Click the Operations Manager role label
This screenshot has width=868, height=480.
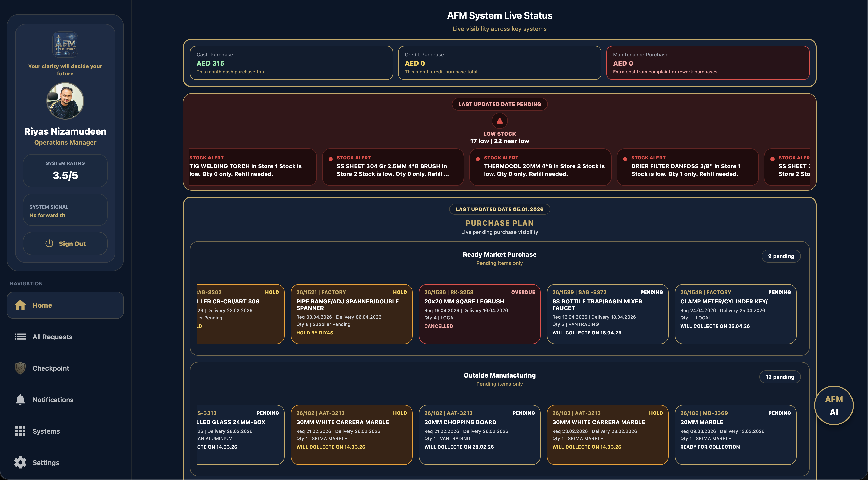[65, 142]
